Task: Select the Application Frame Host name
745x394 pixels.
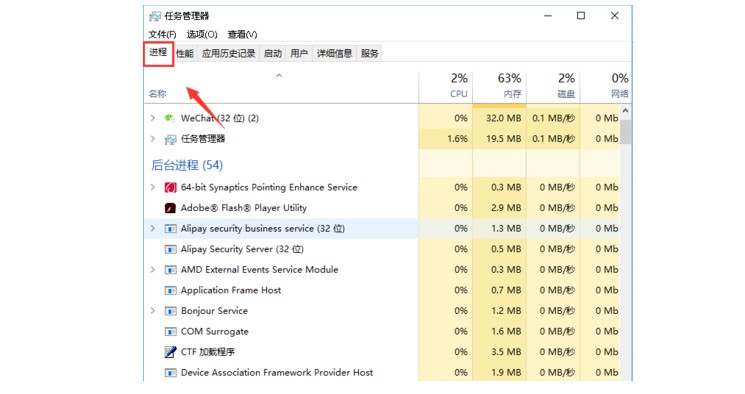Action: pyautogui.click(x=231, y=290)
